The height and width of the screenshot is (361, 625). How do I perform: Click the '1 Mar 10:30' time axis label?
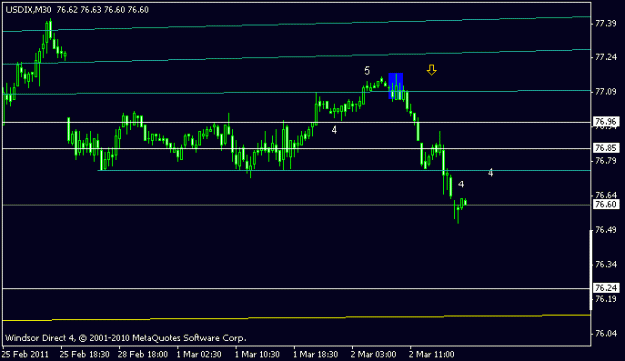(x=257, y=354)
